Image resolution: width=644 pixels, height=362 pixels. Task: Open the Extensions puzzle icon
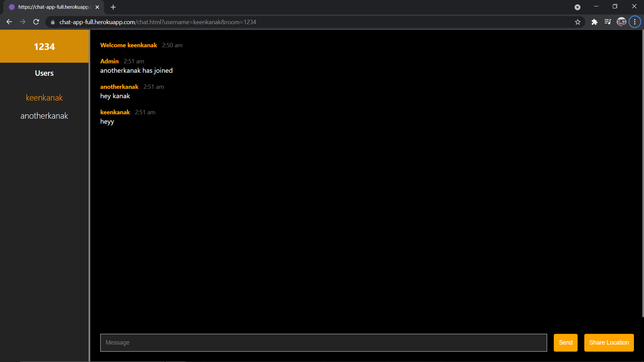(x=594, y=22)
